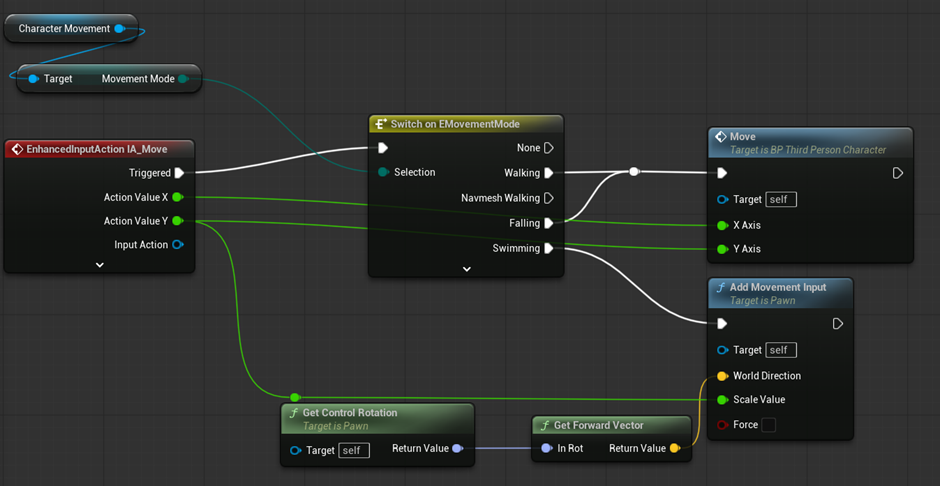940x486 pixels.
Task: Click the Move node's output execution pin
Action: coord(897,173)
